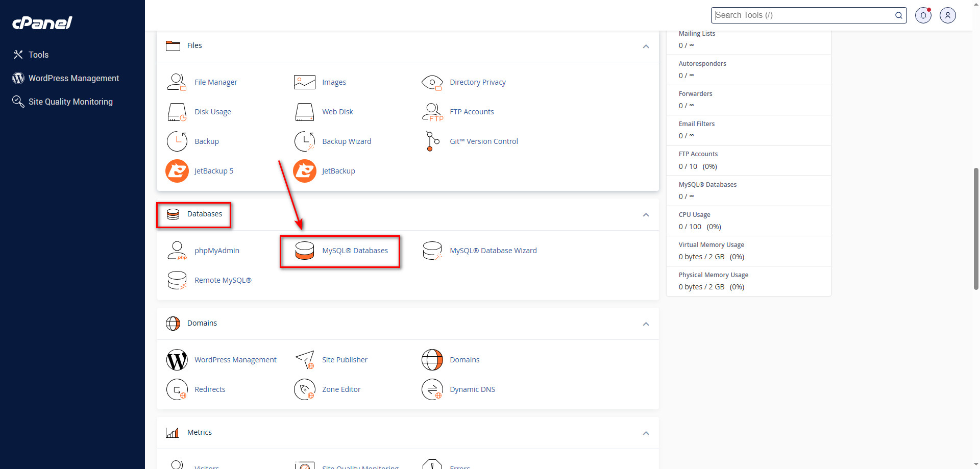Collapse the Metrics section
Screen dimensions: 980x469
pyautogui.click(x=646, y=433)
